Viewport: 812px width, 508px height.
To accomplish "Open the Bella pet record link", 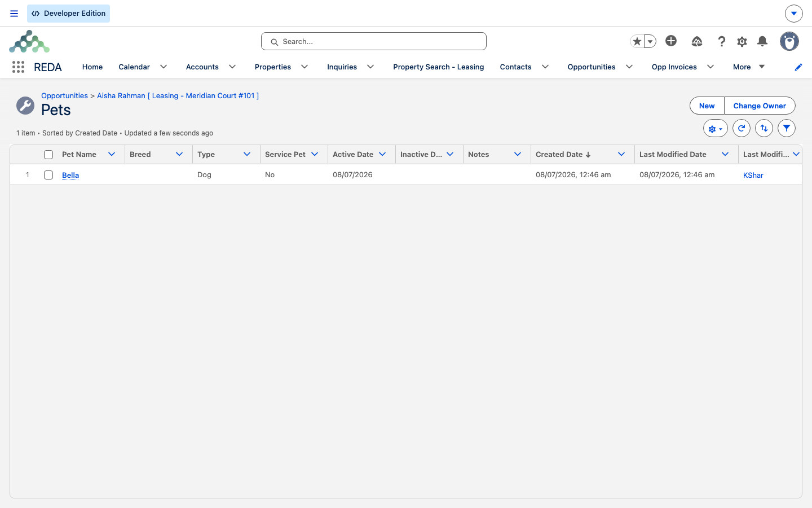I will tap(70, 175).
